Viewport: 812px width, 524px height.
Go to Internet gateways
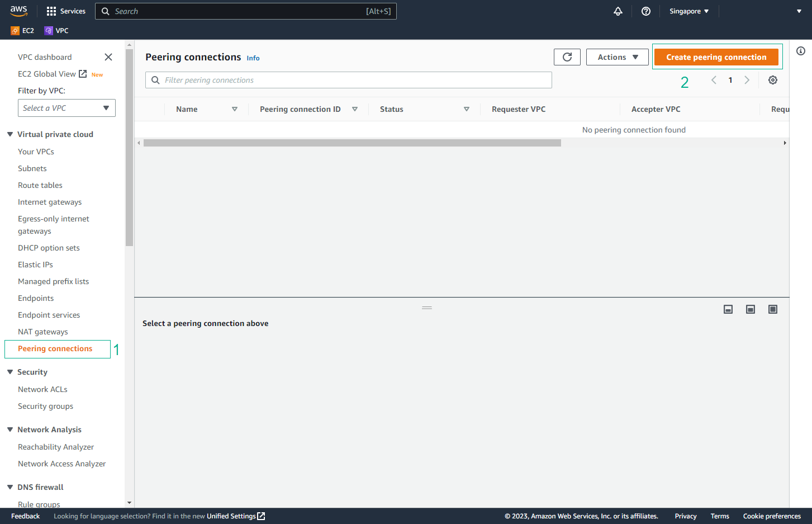click(50, 202)
